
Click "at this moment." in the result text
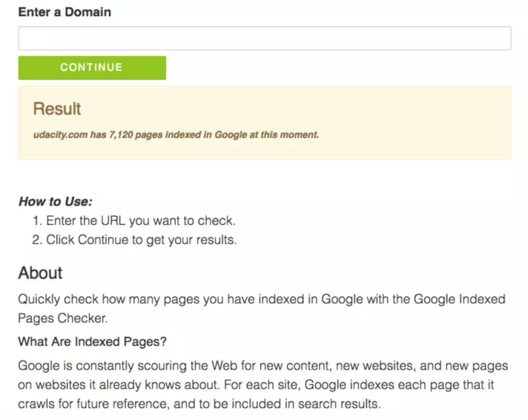[x=284, y=135]
